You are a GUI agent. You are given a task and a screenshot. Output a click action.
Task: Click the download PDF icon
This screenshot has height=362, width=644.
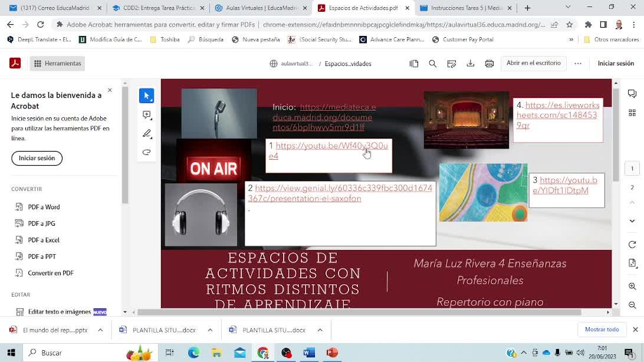tap(471, 64)
